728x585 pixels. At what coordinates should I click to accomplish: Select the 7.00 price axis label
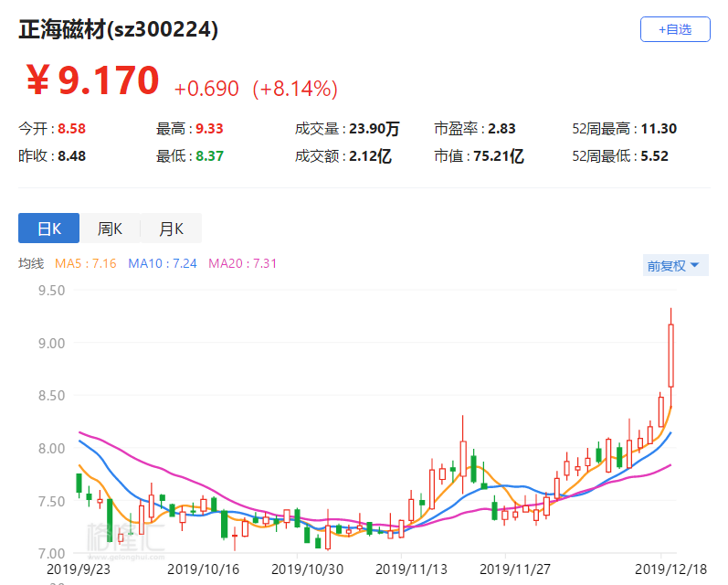point(51,554)
